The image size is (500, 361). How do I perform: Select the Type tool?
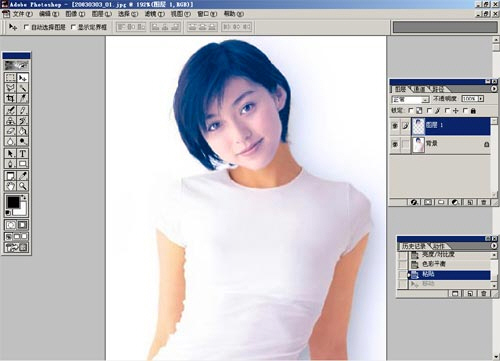(x=22, y=154)
